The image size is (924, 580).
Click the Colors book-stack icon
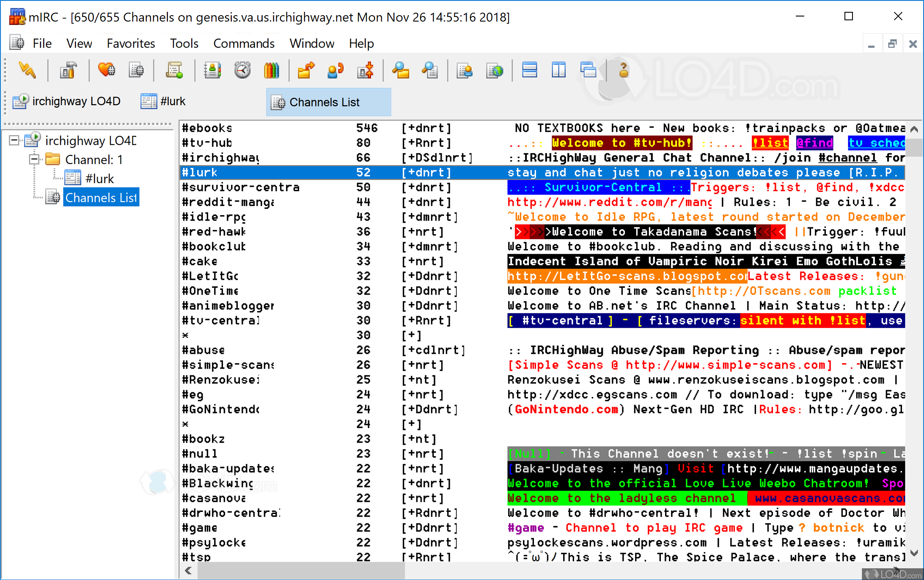point(272,70)
